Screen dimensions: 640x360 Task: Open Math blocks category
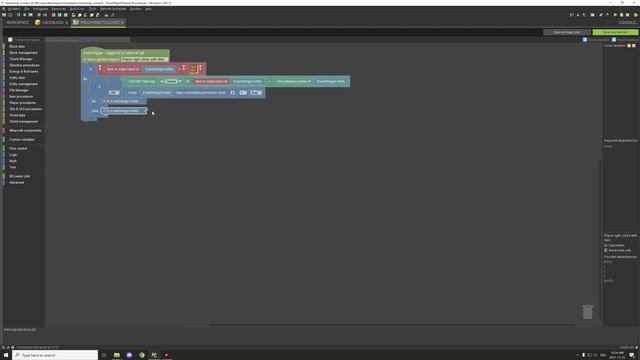[x=13, y=161]
